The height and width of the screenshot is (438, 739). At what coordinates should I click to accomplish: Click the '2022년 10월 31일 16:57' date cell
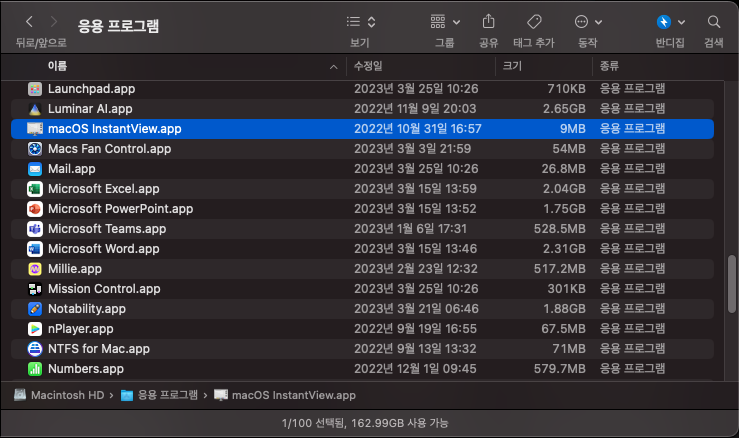(418, 129)
